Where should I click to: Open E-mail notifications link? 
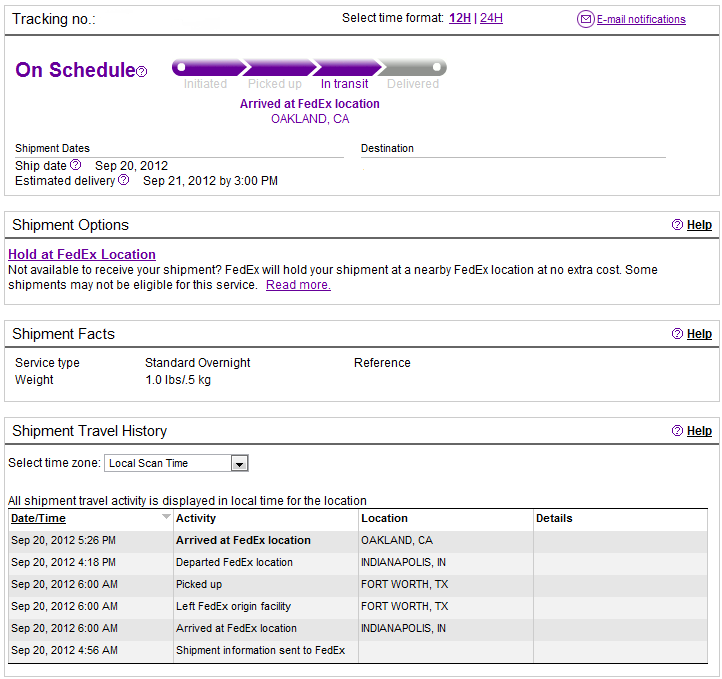pos(641,19)
